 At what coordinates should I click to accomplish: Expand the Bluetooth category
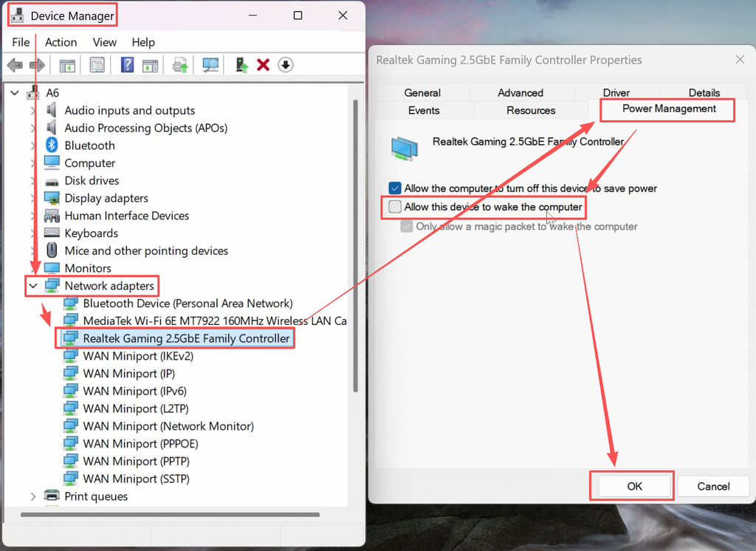[32, 146]
